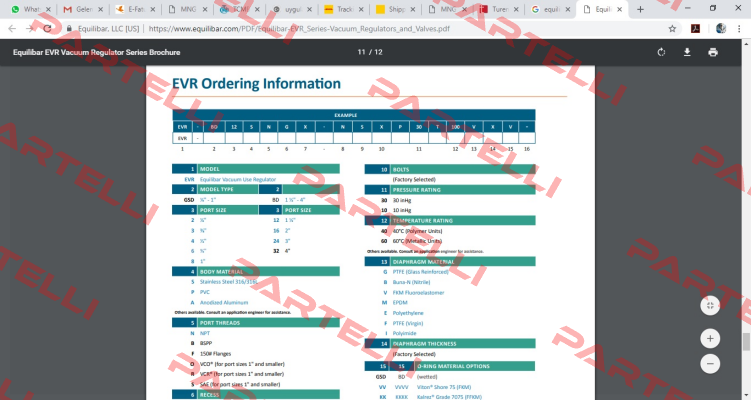Click the BODY MATERIAL section header
The image size is (751, 400).
point(256,272)
